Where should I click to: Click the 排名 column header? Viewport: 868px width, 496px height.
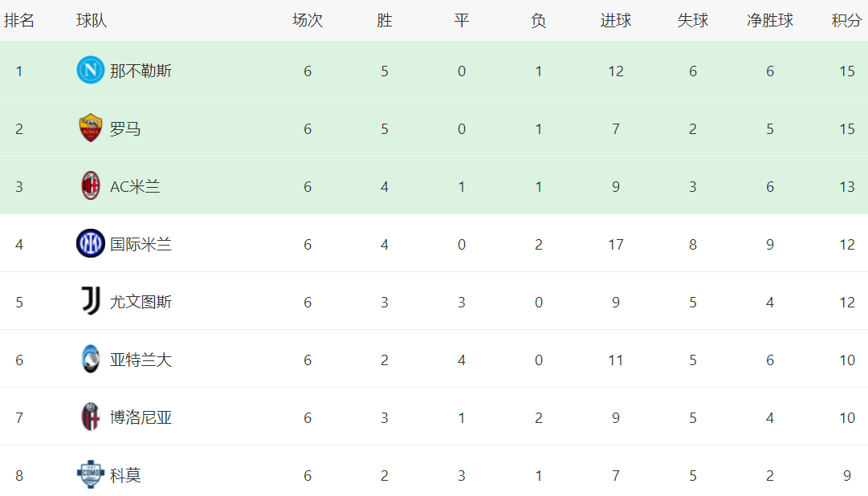tap(19, 21)
